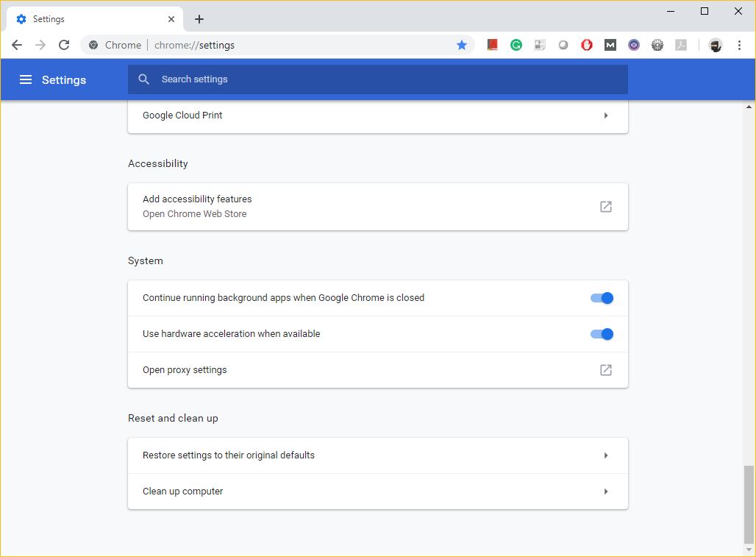756x557 pixels.
Task: Minimize the Chrome window
Action: point(670,11)
